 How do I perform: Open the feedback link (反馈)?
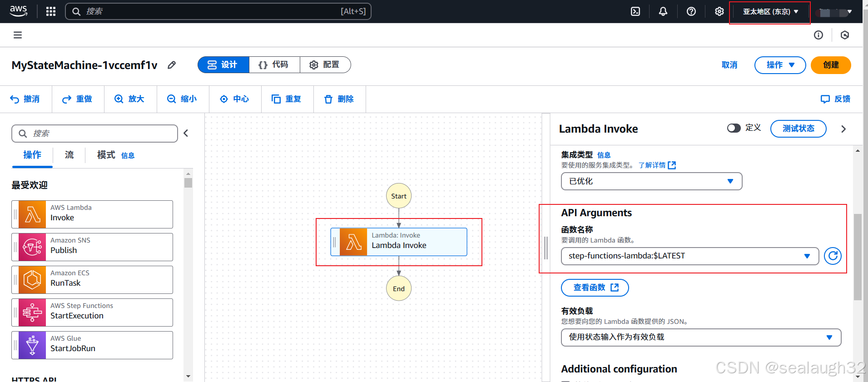[836, 99]
